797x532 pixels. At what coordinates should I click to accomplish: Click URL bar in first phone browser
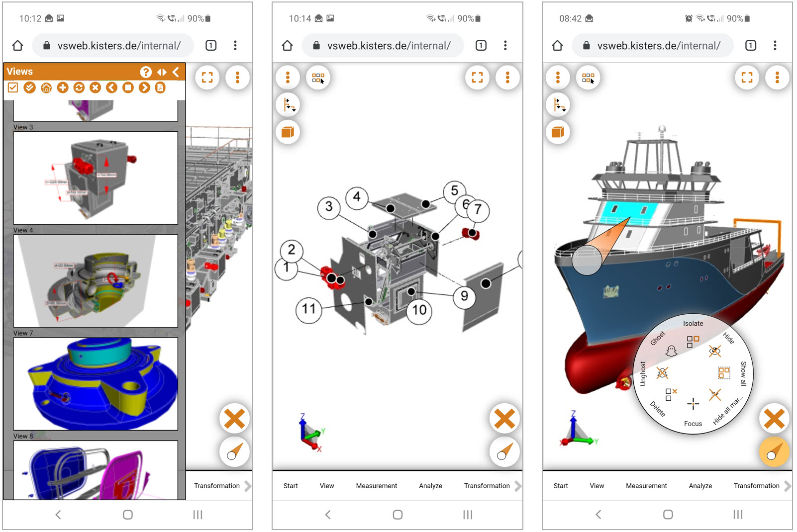coord(113,46)
